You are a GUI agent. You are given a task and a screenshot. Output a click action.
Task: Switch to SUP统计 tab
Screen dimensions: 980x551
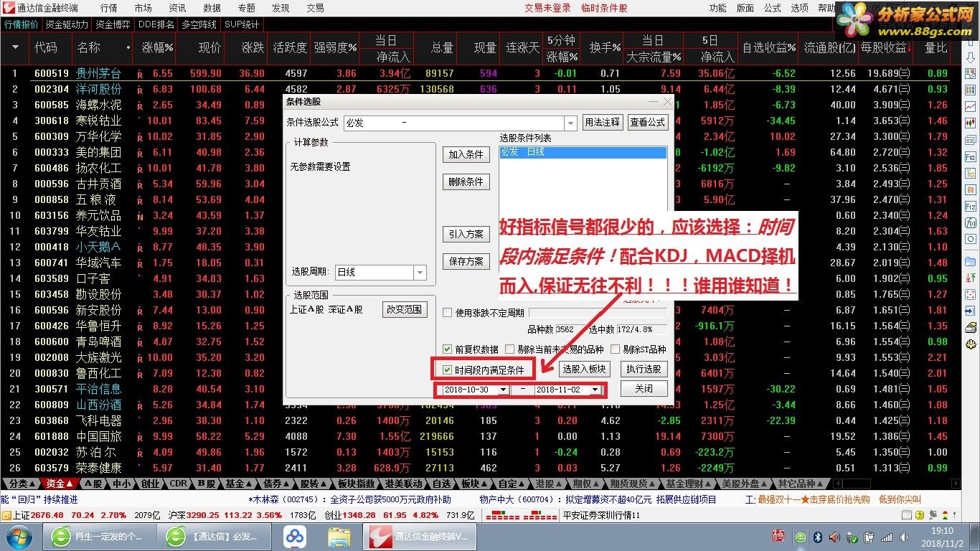[x=242, y=24]
